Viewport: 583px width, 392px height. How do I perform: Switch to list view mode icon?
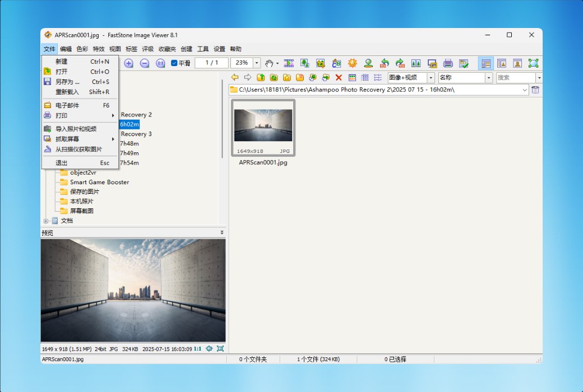(x=378, y=77)
